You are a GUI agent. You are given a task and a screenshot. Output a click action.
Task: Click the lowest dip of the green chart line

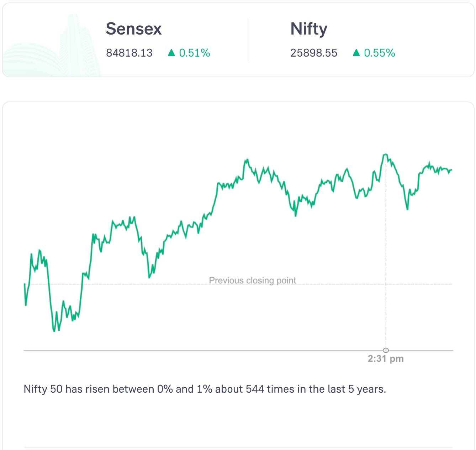[x=54, y=331]
